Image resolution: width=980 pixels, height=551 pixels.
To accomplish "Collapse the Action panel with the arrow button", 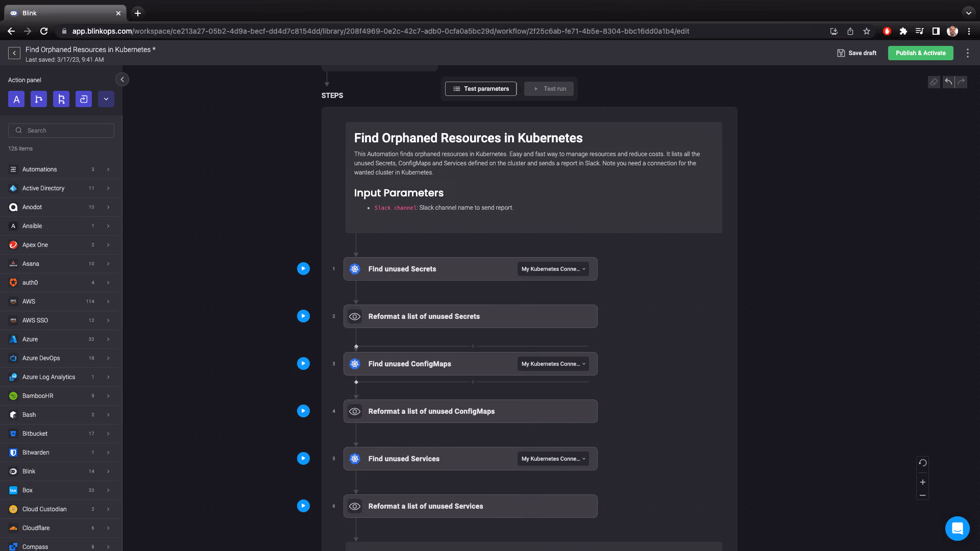I will (x=122, y=80).
